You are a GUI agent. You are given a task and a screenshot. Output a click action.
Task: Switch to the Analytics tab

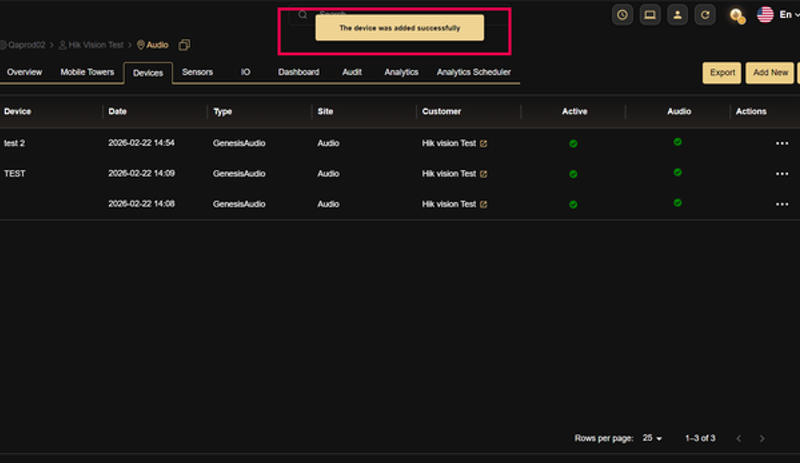tap(402, 72)
